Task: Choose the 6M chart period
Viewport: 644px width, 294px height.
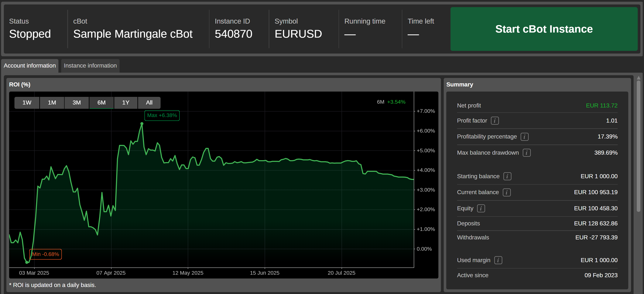Action: pyautogui.click(x=101, y=103)
